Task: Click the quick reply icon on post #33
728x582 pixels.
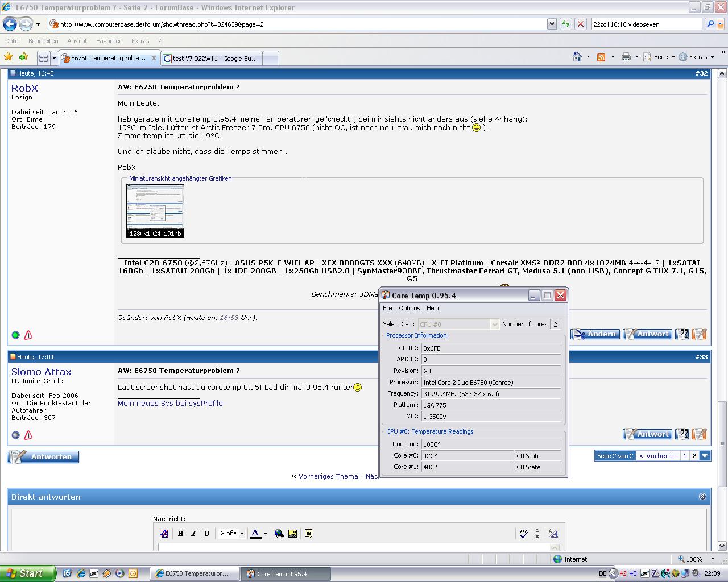Action: (700, 434)
